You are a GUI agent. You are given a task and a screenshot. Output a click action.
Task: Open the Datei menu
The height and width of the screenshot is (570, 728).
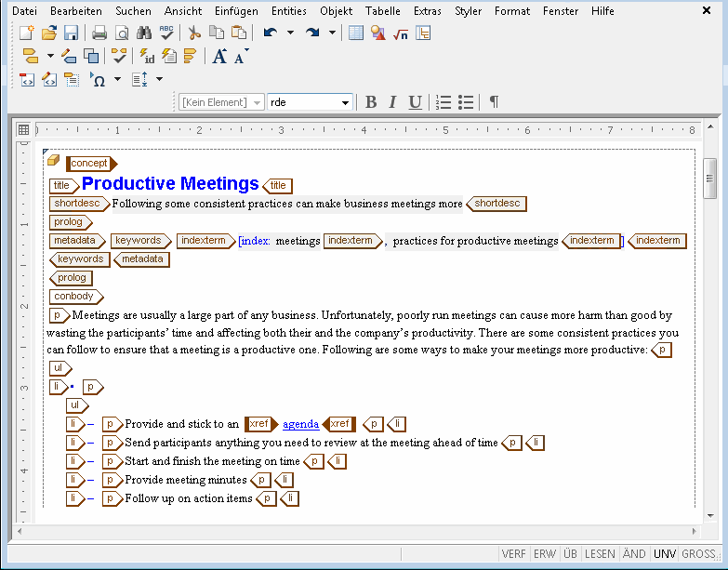[24, 10]
